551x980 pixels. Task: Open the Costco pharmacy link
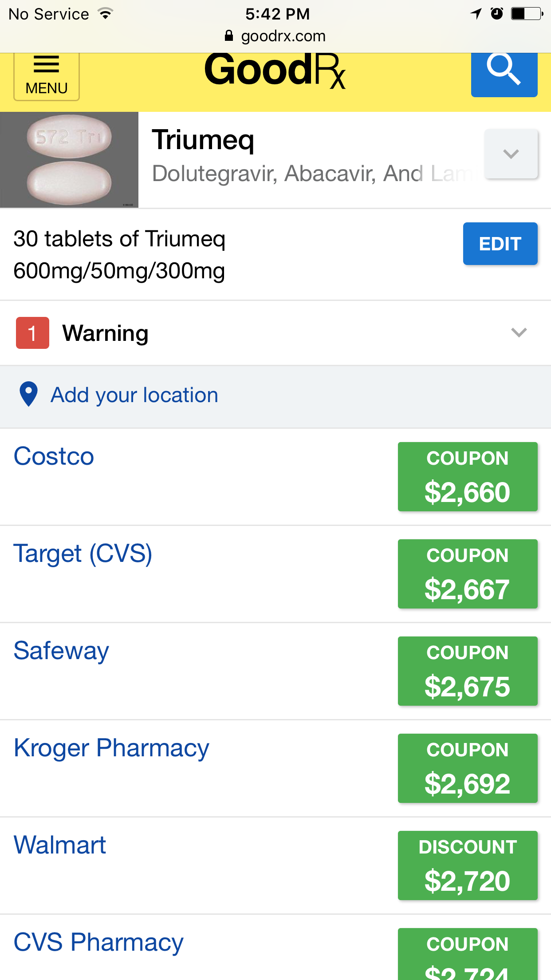54,456
